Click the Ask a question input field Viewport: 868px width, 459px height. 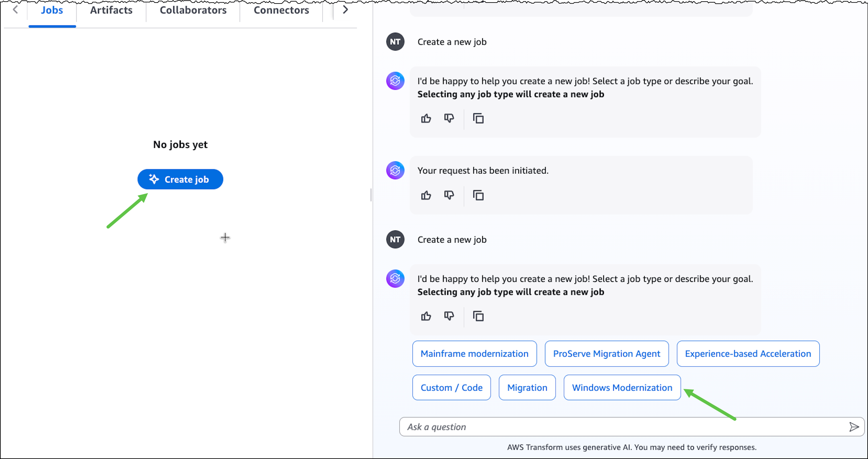[x=573, y=427]
